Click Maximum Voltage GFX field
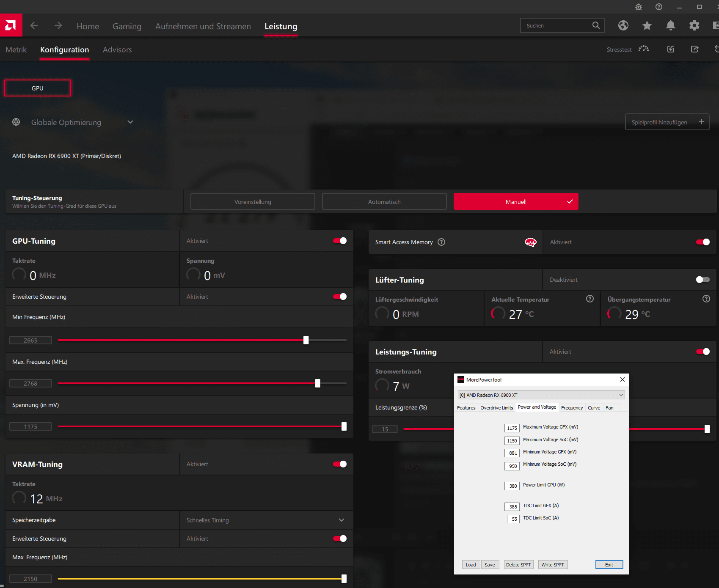719x588 pixels. [x=512, y=428]
